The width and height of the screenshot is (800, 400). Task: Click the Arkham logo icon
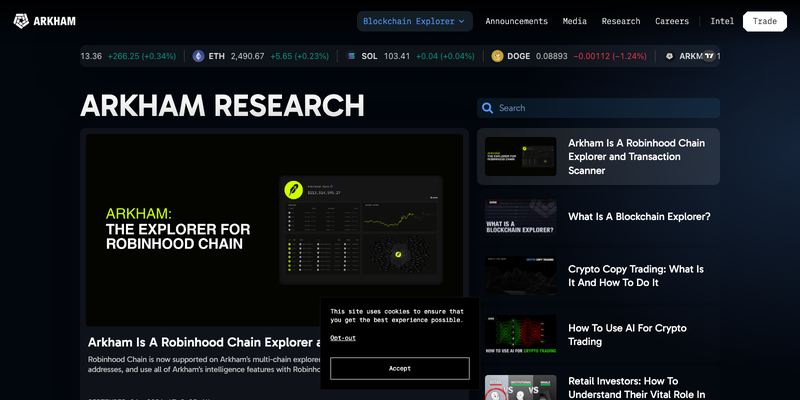(x=21, y=21)
